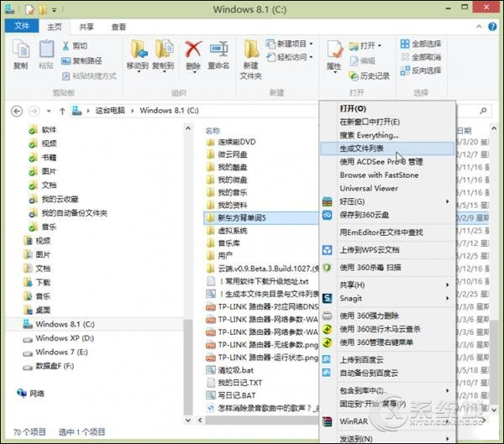Click Invert selection (反向选择)
504x444 pixels.
click(421, 71)
